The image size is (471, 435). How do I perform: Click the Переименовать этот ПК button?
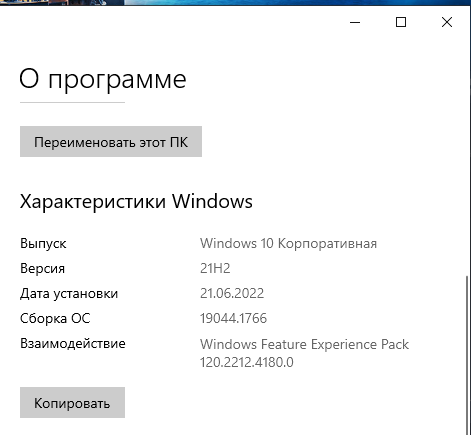coord(111,141)
